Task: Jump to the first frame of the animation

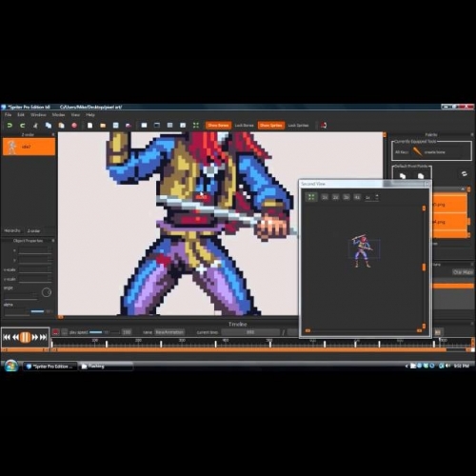Action: point(7,337)
